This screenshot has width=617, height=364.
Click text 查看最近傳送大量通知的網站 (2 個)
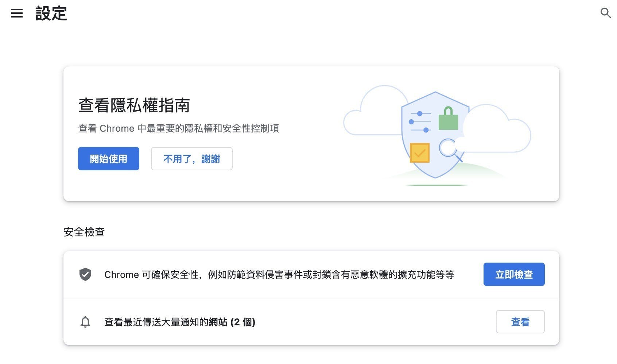pos(180,322)
